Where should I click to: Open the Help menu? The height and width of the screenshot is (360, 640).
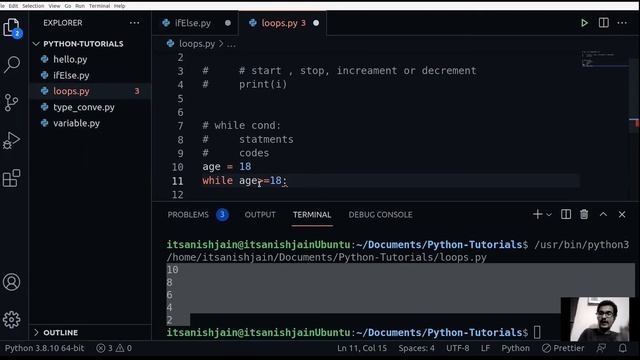120,6
